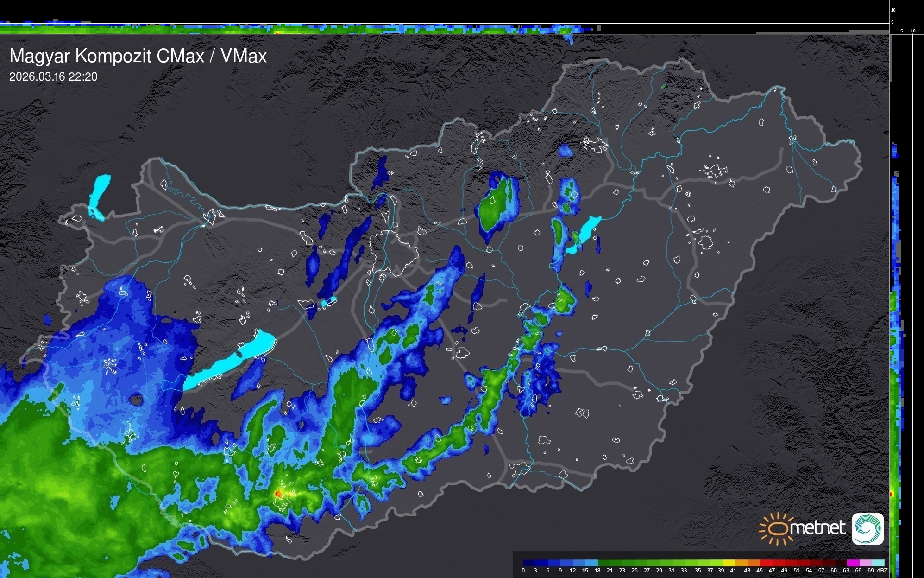Viewport: 924px width, 578px height.
Task: Select the magenta 63 dBZ legend swatch
Action: 853,563
